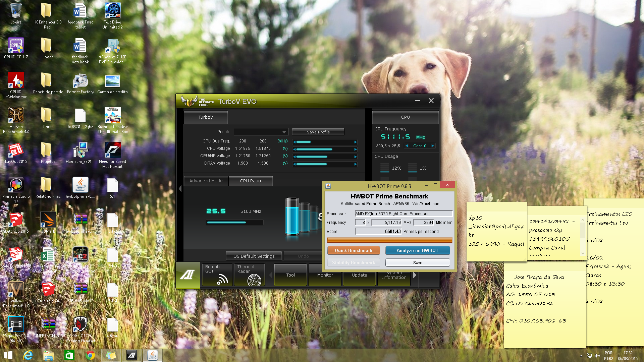
Task: Open File Explorer from taskbar
Action: [x=48, y=355]
